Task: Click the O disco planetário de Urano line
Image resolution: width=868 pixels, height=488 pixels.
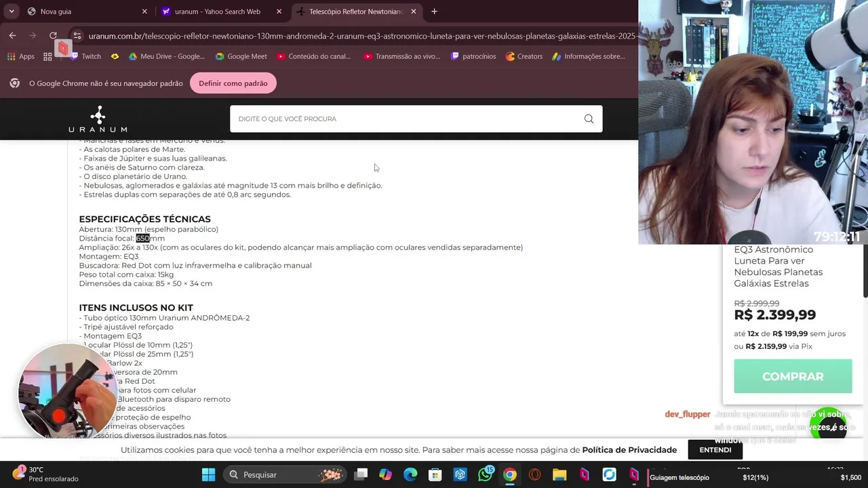Action: click(133, 176)
